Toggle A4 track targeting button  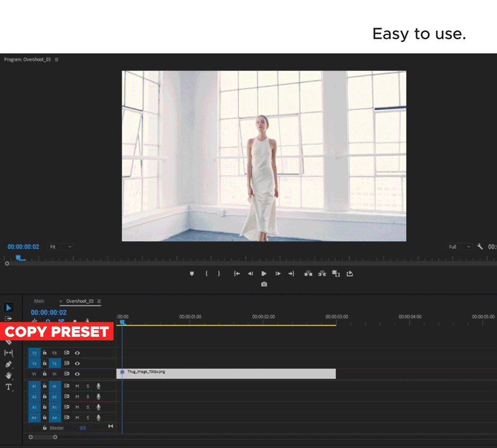(x=55, y=418)
